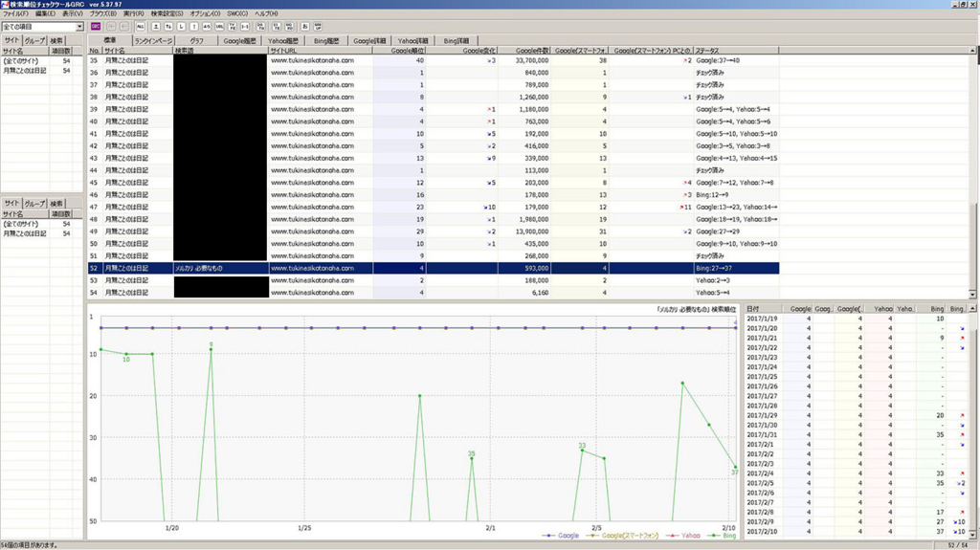Open the 実行(R) menu

(x=134, y=13)
